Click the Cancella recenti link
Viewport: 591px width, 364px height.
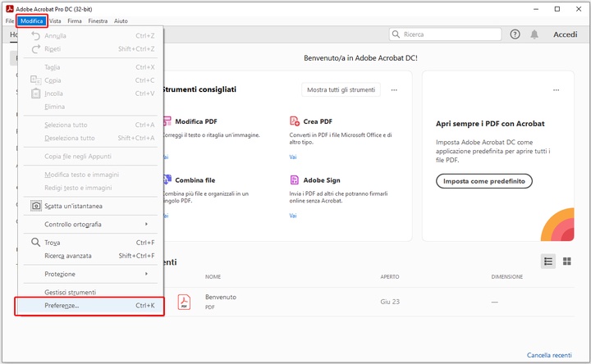point(549,355)
